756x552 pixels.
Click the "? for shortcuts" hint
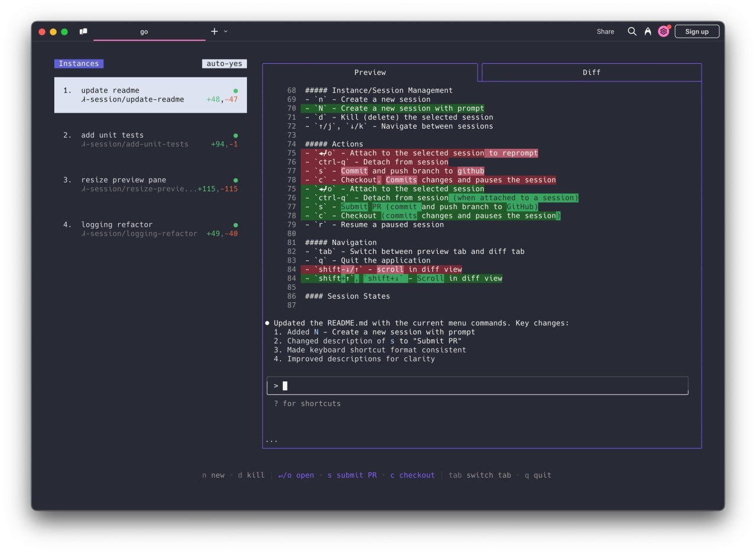307,404
